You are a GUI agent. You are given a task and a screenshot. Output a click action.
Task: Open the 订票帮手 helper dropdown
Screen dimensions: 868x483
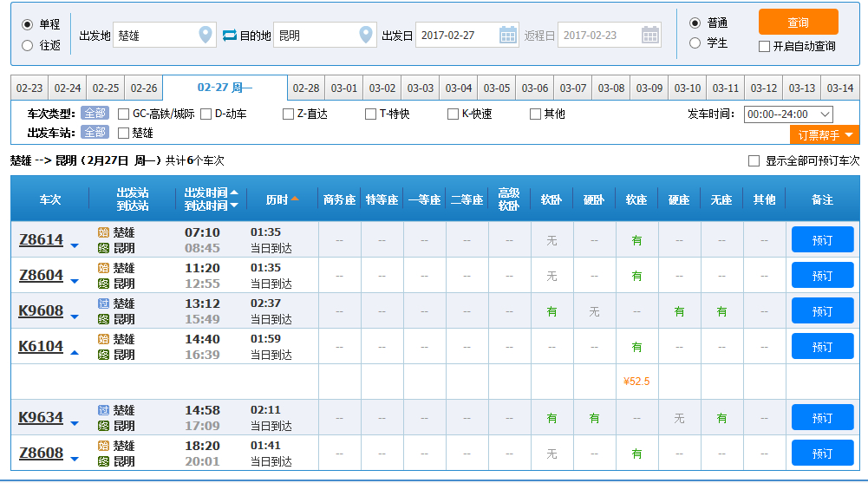click(x=824, y=135)
